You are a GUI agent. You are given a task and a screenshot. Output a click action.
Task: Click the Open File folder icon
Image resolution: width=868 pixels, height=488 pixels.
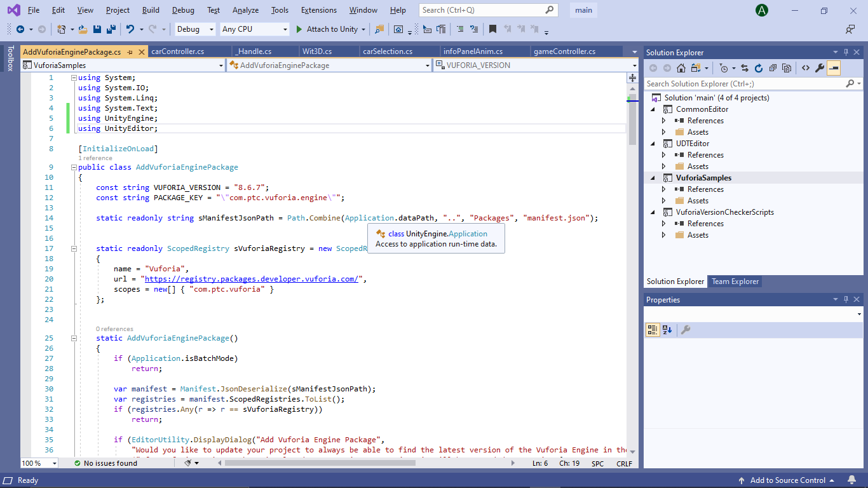point(83,29)
